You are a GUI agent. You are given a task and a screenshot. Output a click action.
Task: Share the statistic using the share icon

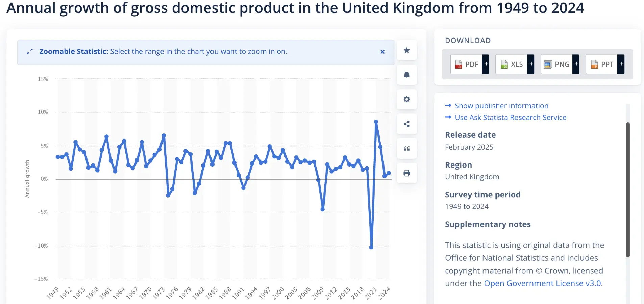tap(407, 124)
